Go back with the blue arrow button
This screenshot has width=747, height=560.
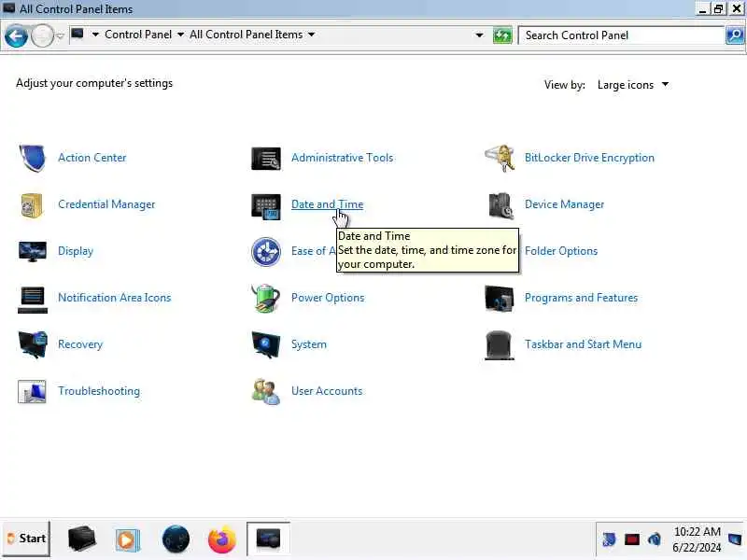[x=16, y=35]
